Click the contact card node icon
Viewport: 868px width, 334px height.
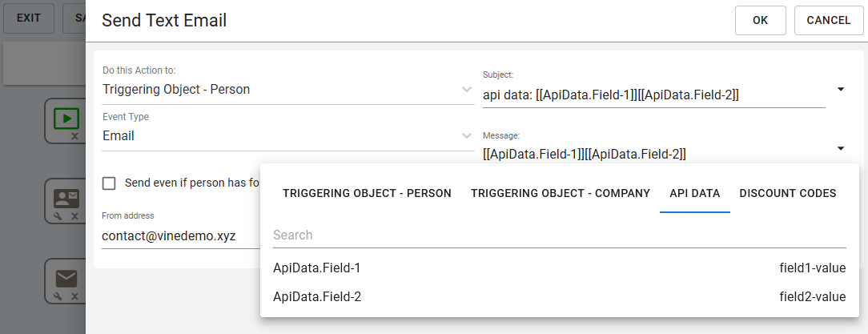click(x=66, y=199)
